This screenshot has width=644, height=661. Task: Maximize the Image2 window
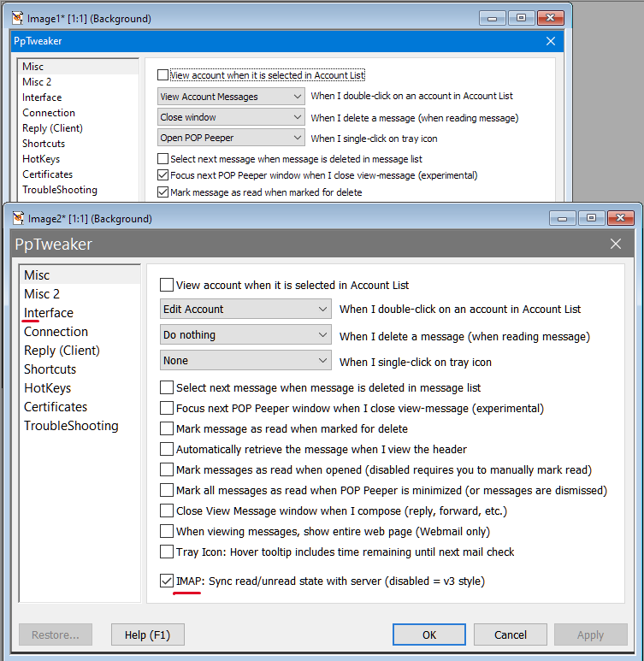click(x=591, y=218)
